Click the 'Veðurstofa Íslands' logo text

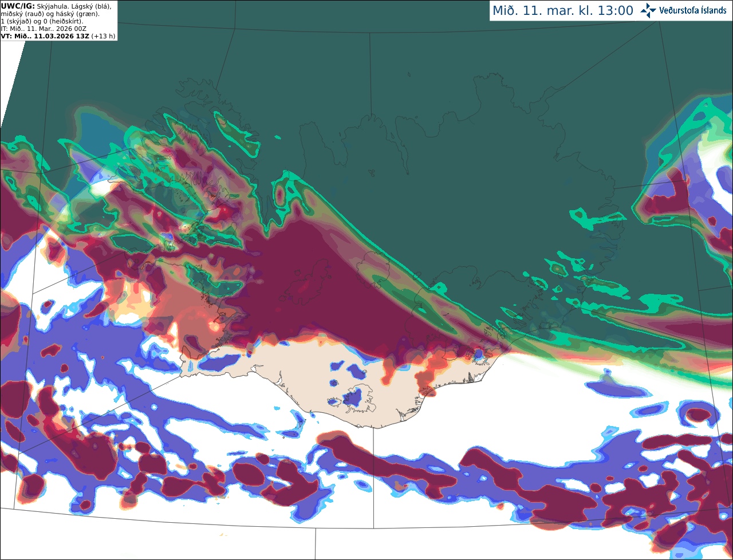click(x=693, y=11)
